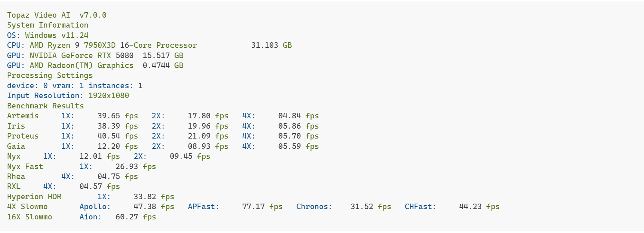The width and height of the screenshot is (644, 233).
Task: Click the Gaia model name
Action: 16,146
